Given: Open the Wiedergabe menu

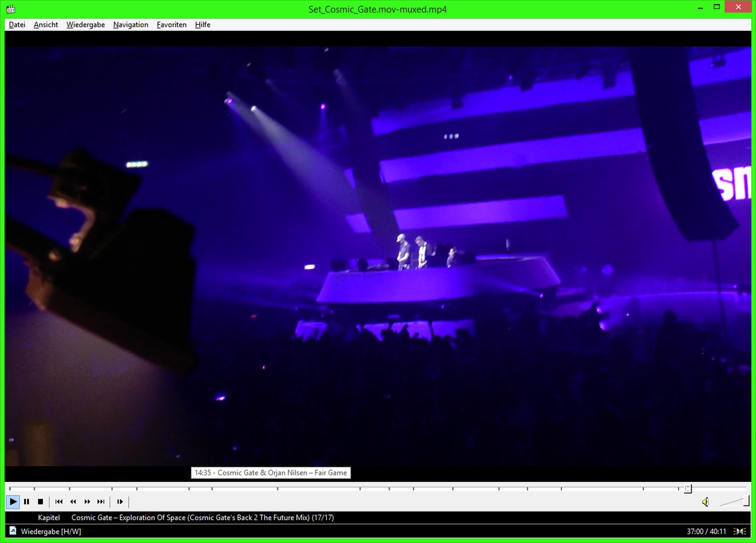Looking at the screenshot, I should coord(85,25).
